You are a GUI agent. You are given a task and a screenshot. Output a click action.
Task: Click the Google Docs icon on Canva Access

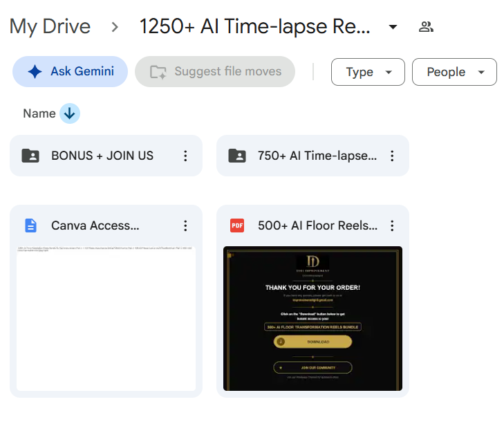[x=30, y=225]
